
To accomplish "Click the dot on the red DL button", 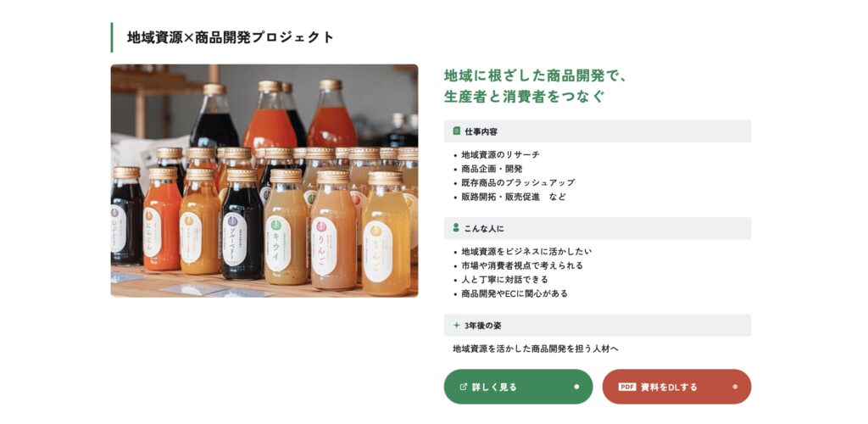I will pyautogui.click(x=735, y=387).
